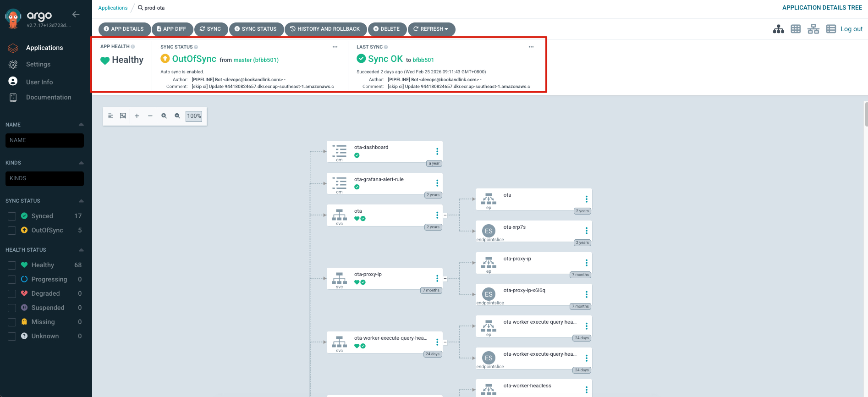The image size is (868, 397).
Task: Check the Unknown filter checkbox
Action: point(12,336)
